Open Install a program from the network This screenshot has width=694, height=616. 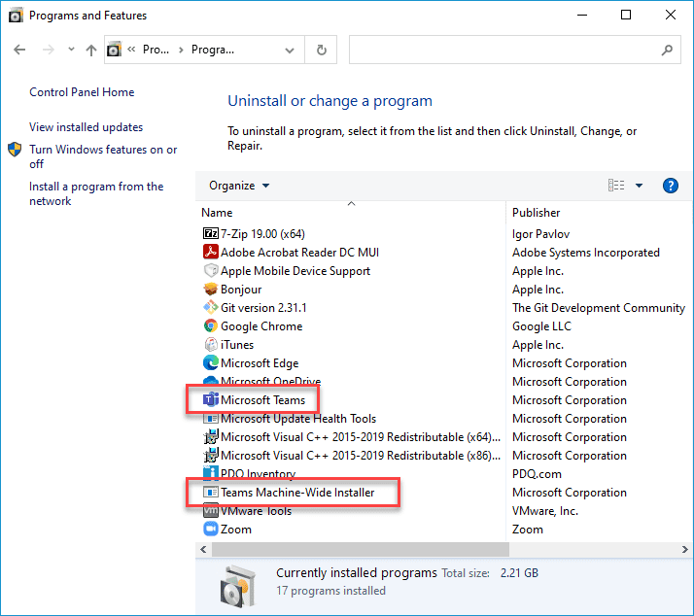[x=96, y=193]
